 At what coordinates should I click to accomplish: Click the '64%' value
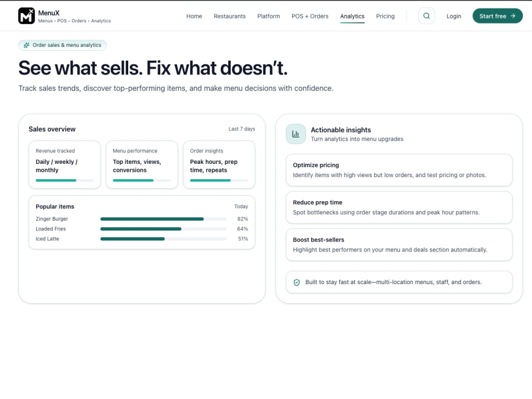tap(243, 229)
